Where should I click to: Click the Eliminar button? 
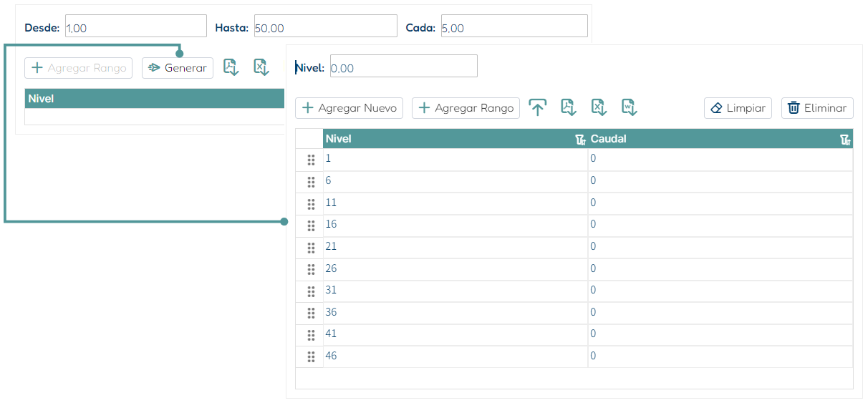coord(817,108)
